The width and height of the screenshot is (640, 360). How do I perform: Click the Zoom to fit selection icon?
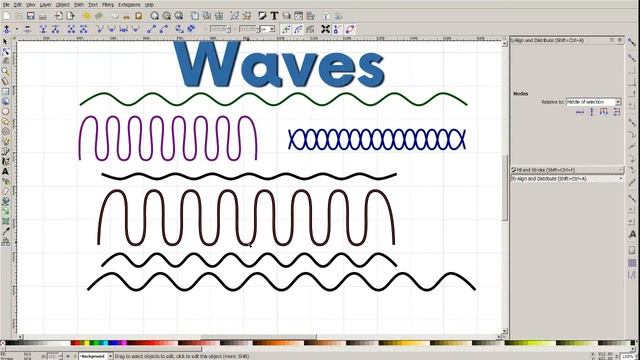click(155, 16)
